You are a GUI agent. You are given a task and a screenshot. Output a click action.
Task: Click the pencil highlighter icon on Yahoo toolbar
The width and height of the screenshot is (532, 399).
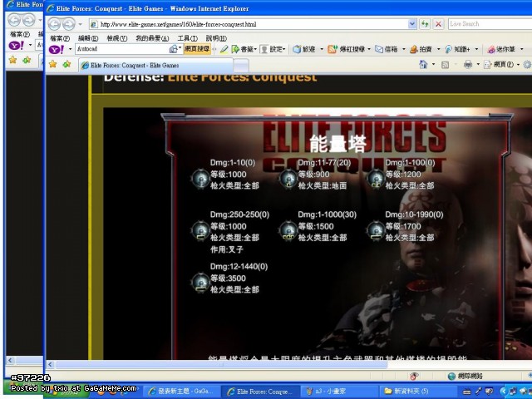click(x=224, y=50)
